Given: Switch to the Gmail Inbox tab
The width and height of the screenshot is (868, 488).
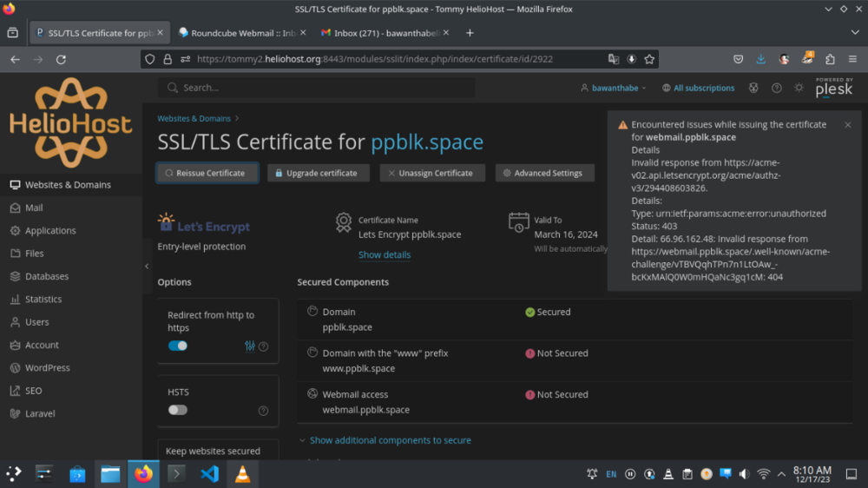Looking at the screenshot, I should click(385, 33).
